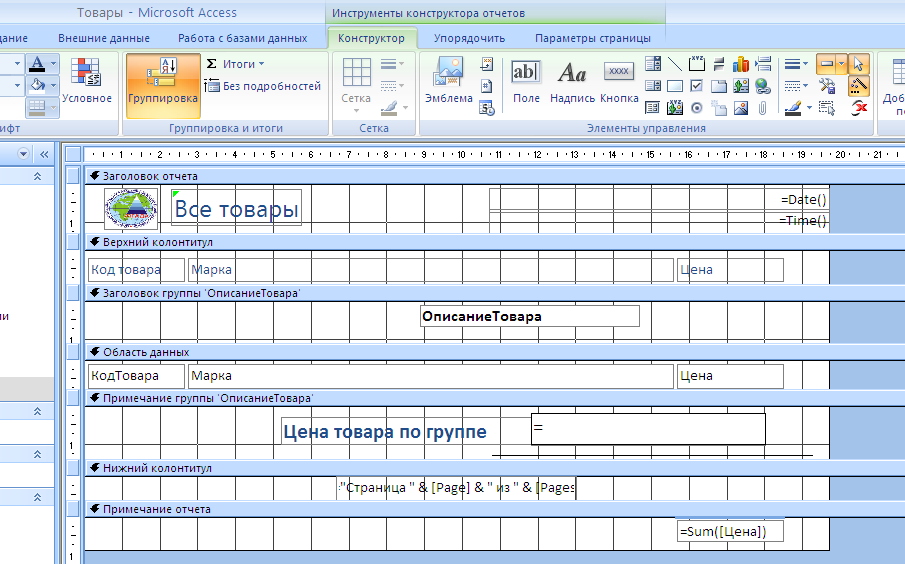Toggle Use Control Wizards wand
905x564 pixels.
[859, 86]
